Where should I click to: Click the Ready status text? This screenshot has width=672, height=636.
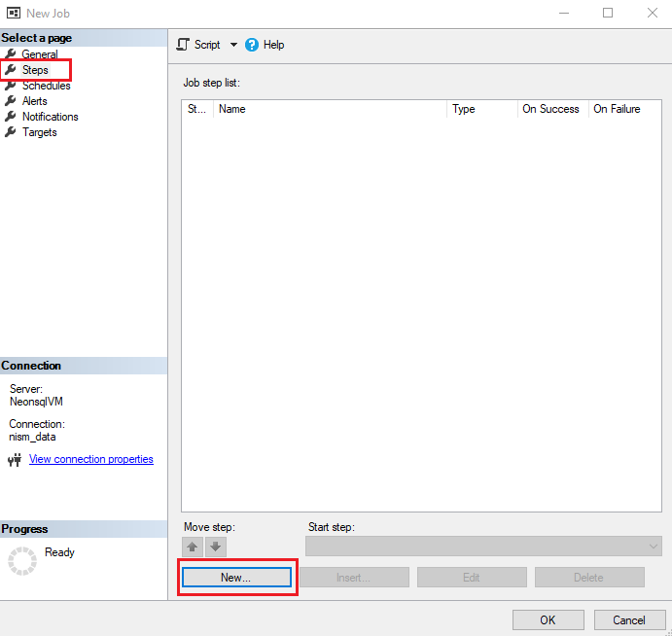pyautogui.click(x=59, y=552)
